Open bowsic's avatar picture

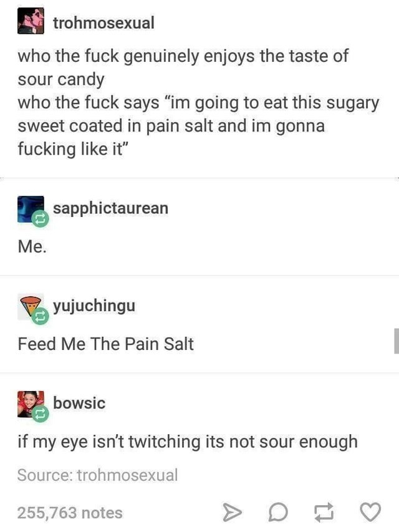pos(31,404)
